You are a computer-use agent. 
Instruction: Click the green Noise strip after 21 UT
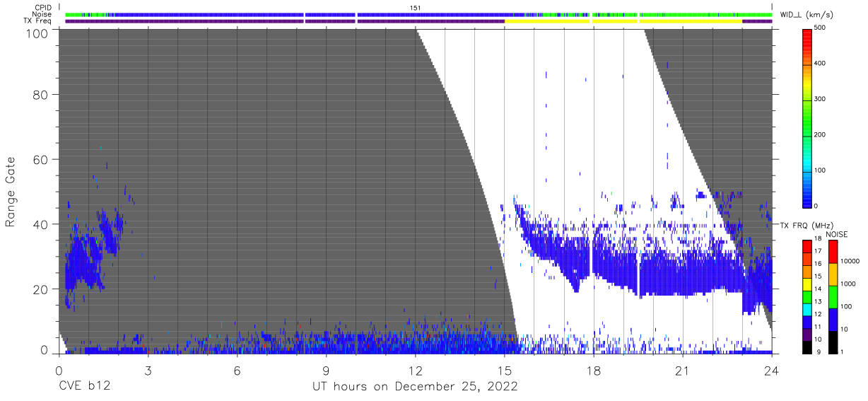(x=728, y=14)
